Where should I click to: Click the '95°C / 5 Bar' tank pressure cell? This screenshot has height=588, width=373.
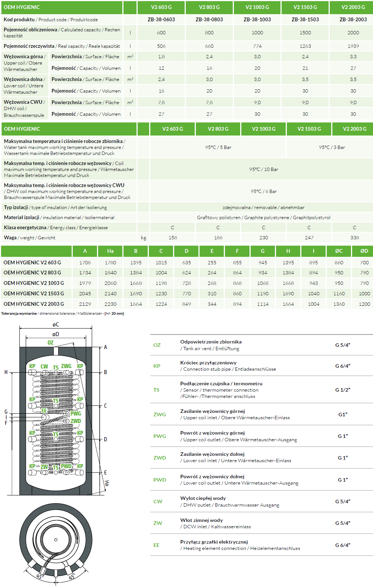click(x=218, y=147)
